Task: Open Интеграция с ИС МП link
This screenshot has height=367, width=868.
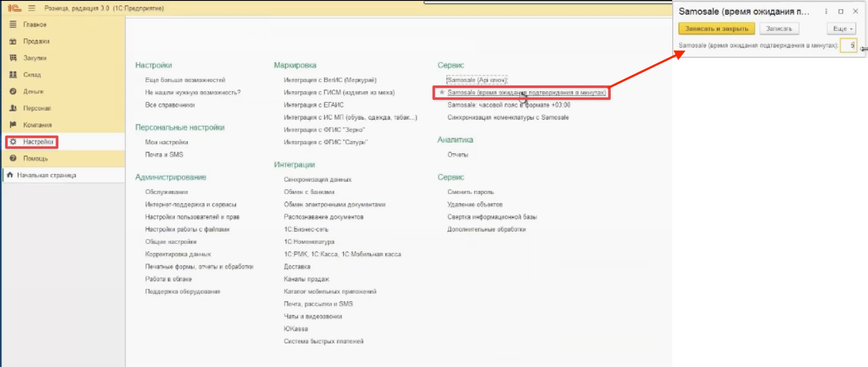Action: point(351,117)
